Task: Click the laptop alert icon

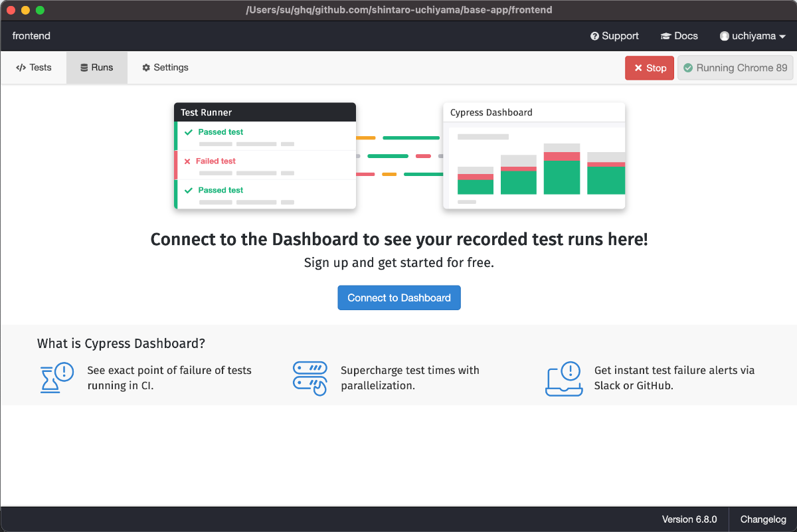Action: pos(564,379)
